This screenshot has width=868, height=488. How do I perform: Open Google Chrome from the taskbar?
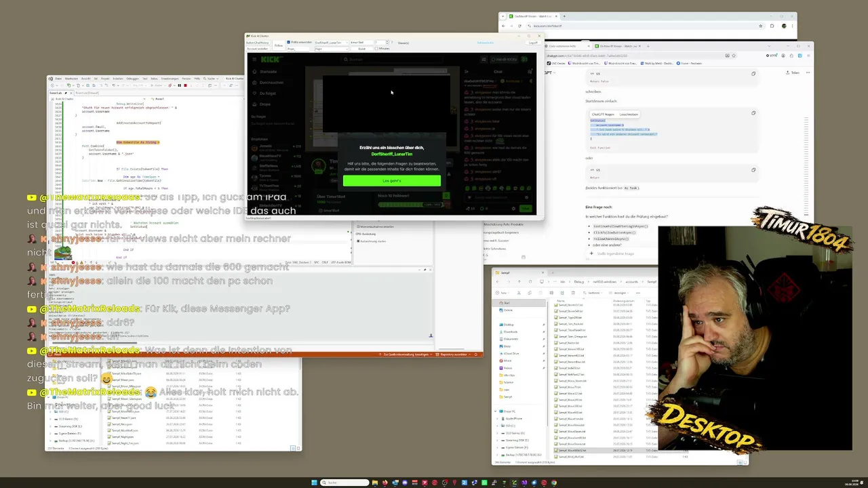pyautogui.click(x=554, y=483)
